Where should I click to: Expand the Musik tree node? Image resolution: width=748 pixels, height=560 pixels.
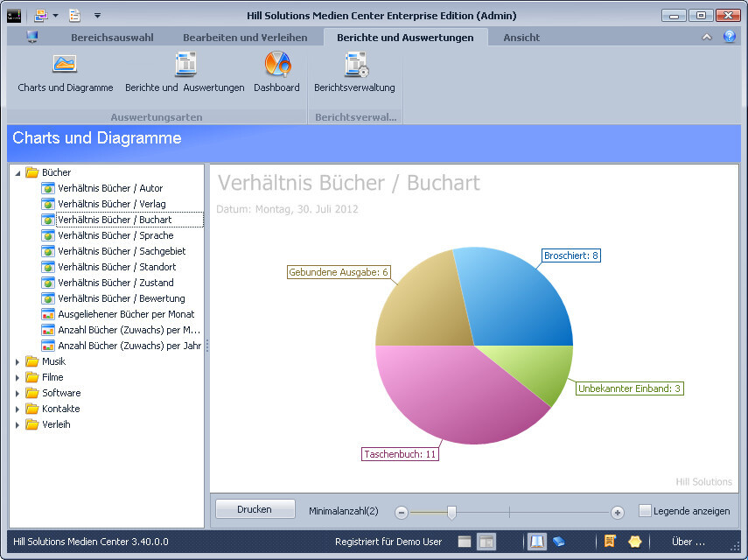pyautogui.click(x=17, y=361)
